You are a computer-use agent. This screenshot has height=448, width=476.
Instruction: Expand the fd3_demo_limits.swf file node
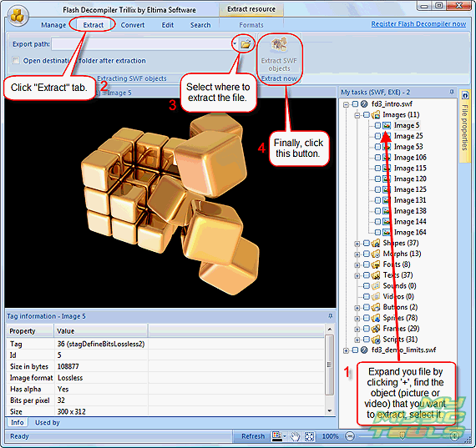[x=346, y=350]
